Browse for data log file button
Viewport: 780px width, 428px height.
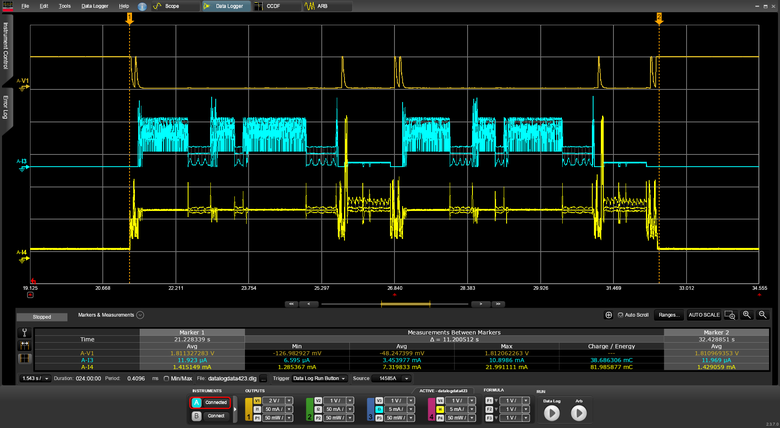tap(264, 379)
